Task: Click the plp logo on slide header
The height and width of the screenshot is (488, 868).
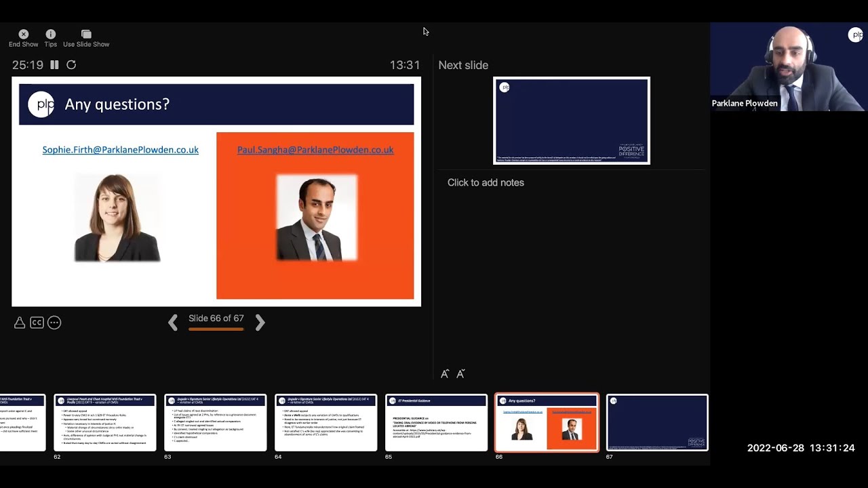Action: (41, 104)
